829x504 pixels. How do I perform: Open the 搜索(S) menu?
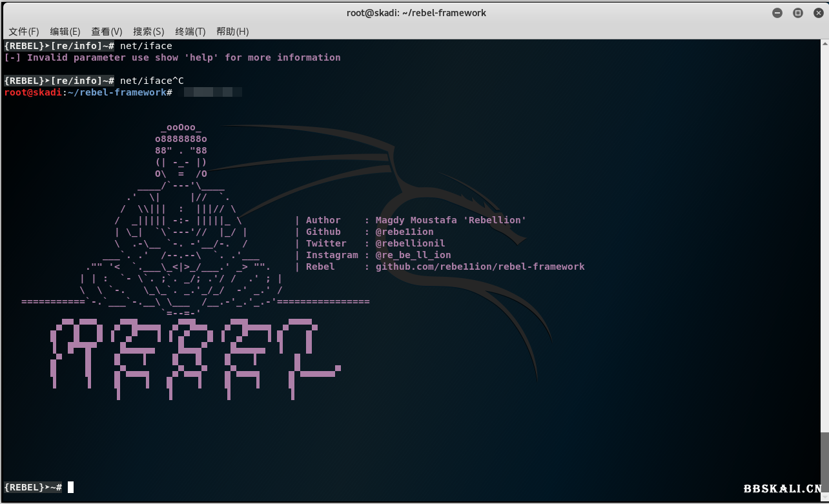point(148,32)
